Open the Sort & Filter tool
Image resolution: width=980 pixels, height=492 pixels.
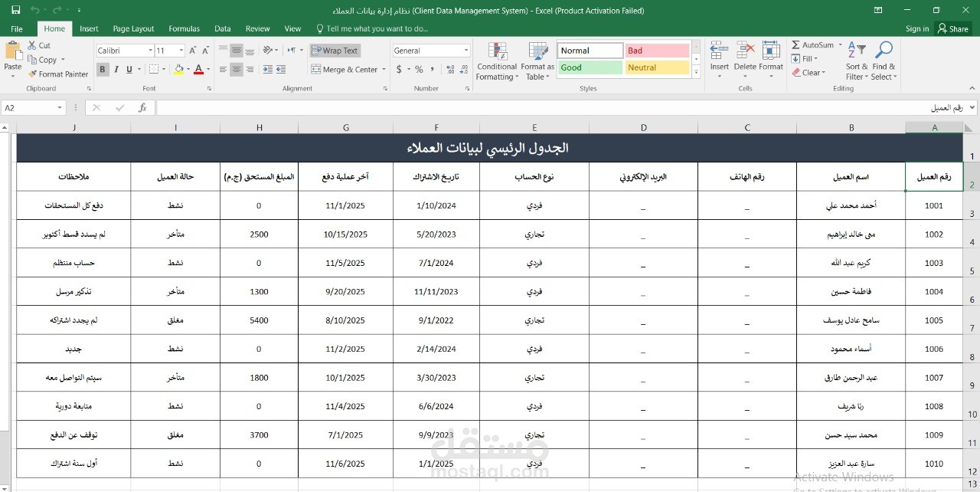(856, 61)
